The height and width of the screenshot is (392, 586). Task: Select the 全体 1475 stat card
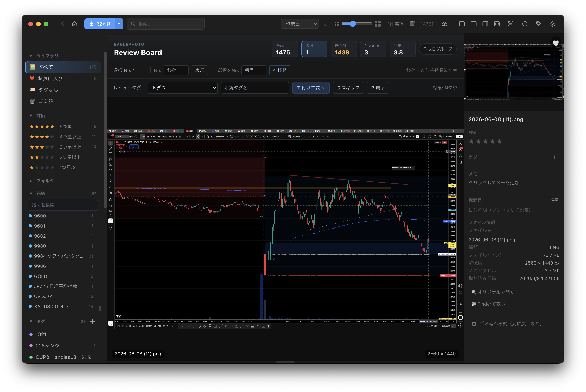pos(285,49)
